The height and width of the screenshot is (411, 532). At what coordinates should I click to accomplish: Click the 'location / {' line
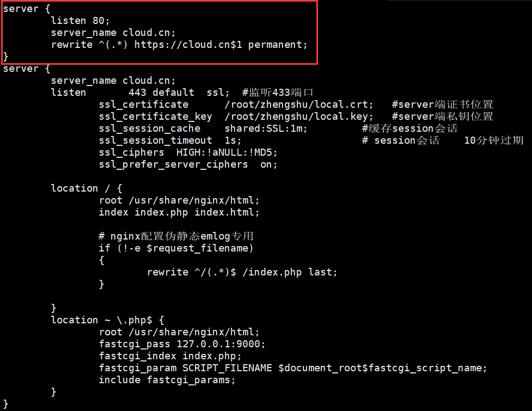click(87, 188)
